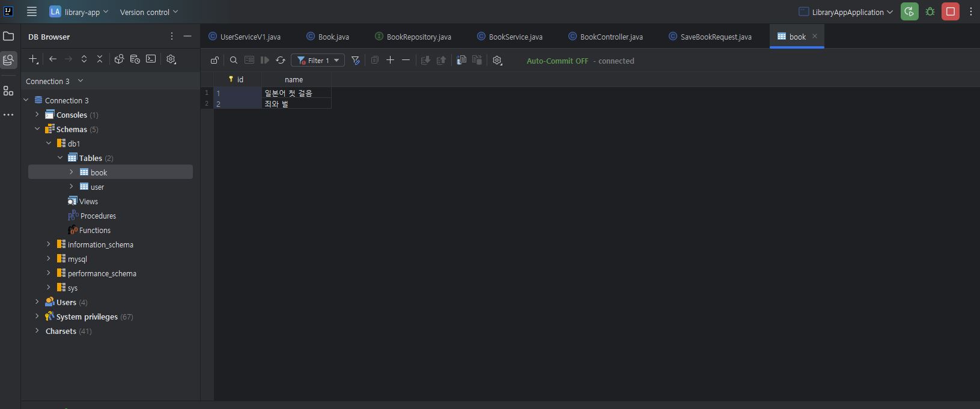Toggle the lock/read-only icon in editor toolbar
This screenshot has height=409, width=980.
215,60
